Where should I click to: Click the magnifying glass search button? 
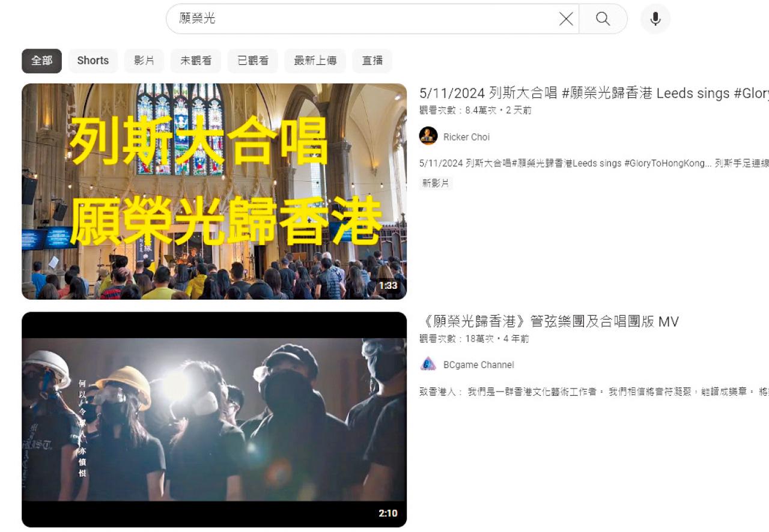(603, 19)
